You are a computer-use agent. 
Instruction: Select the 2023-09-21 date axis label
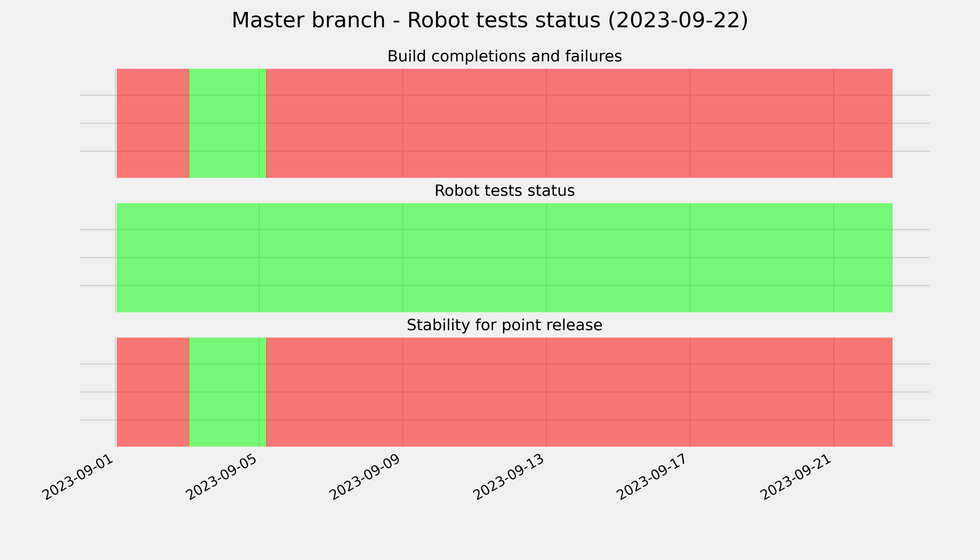coord(797,476)
